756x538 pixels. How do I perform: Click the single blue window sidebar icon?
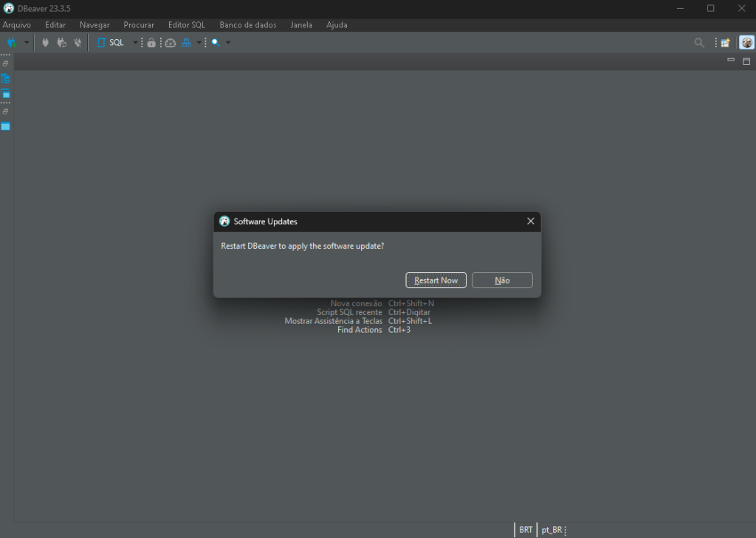5,126
